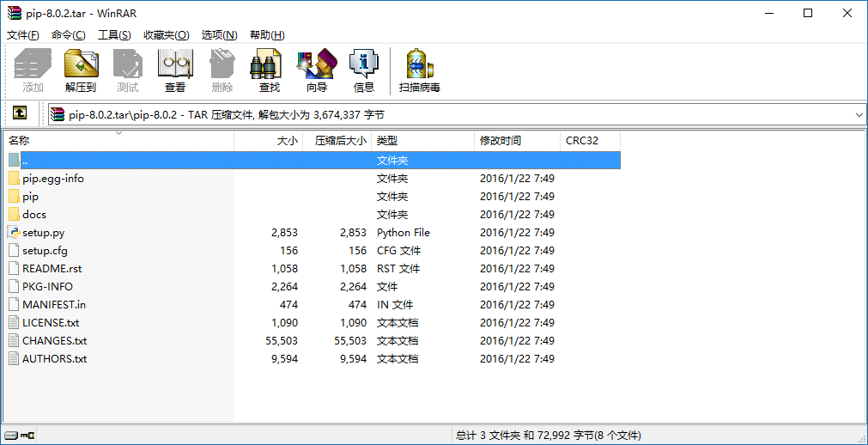
Task: Click the 9,594 size of AUTHORS.txt
Action: point(284,358)
